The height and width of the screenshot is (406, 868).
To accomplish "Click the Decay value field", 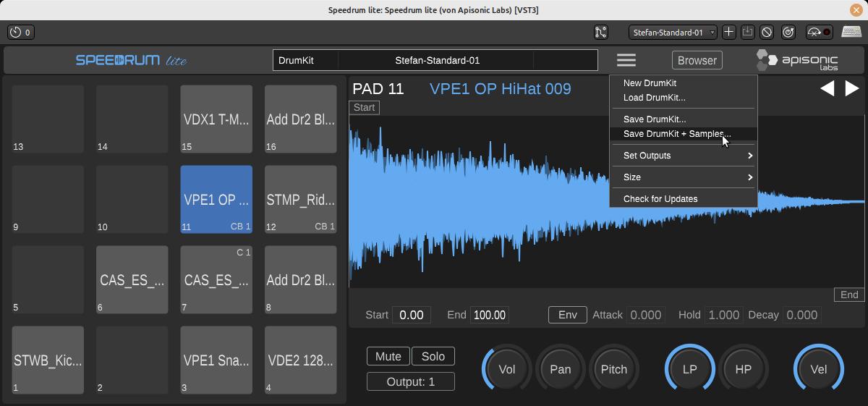I will click(801, 315).
